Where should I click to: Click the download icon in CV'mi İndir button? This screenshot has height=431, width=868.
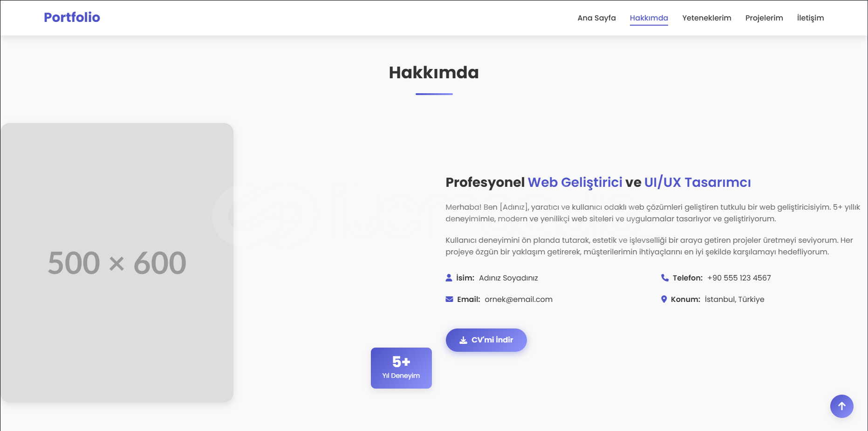pyautogui.click(x=463, y=340)
